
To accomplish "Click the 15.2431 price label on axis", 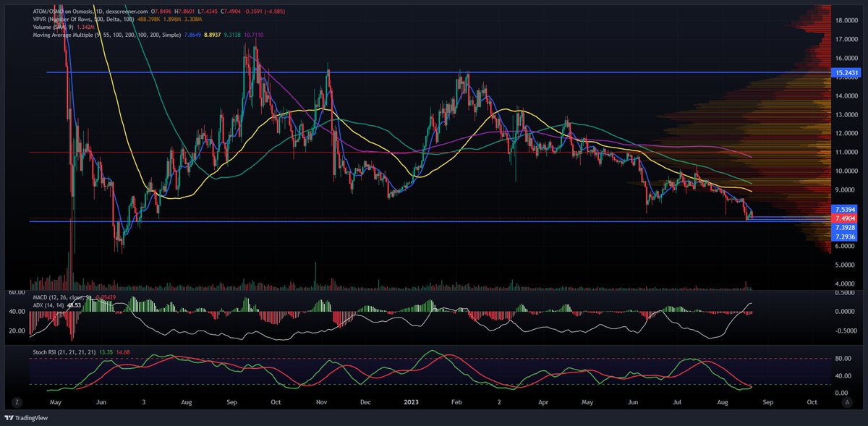I will 846,72.
